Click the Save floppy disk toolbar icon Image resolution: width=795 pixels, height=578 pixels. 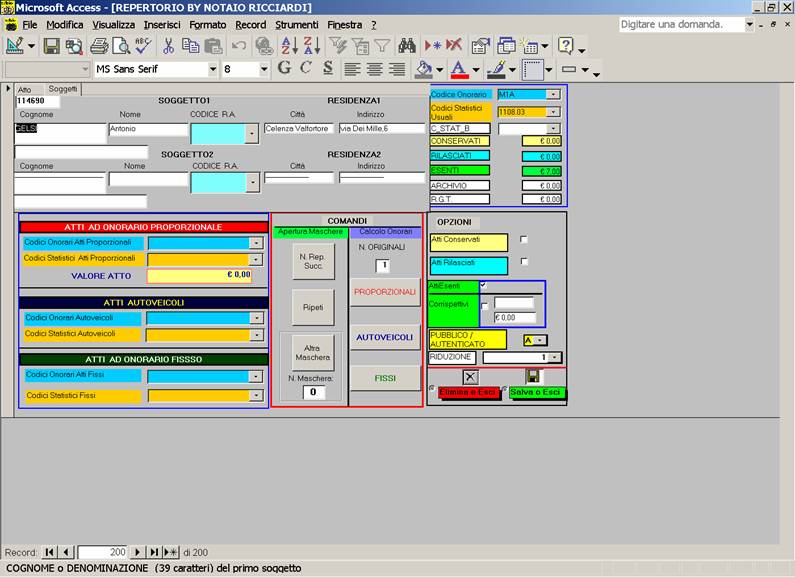click(x=51, y=46)
